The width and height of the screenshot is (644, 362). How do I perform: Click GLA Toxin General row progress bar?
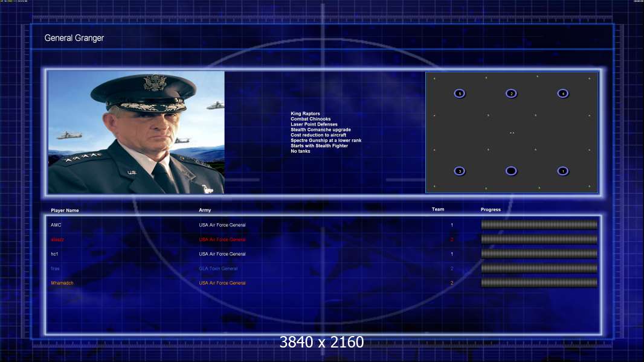coord(539,268)
